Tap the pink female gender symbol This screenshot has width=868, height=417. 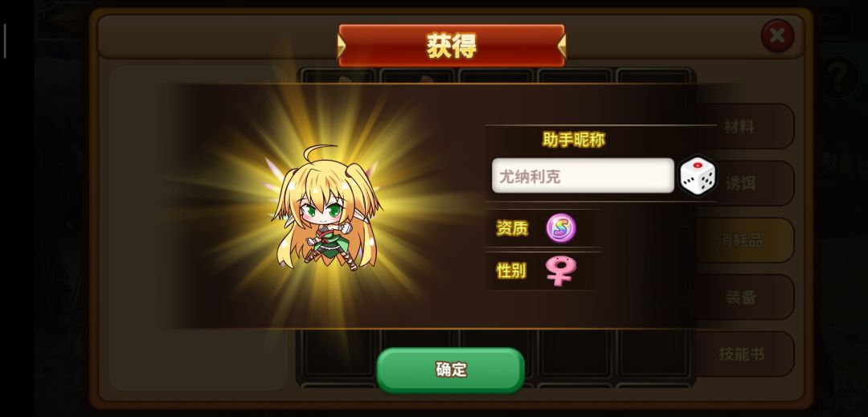[560, 271]
